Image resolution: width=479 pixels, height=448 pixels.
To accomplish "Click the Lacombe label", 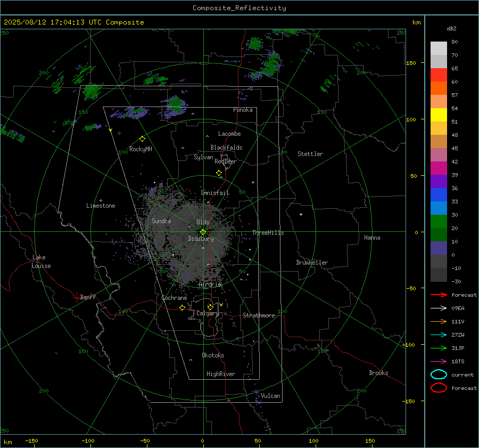I will (229, 134).
